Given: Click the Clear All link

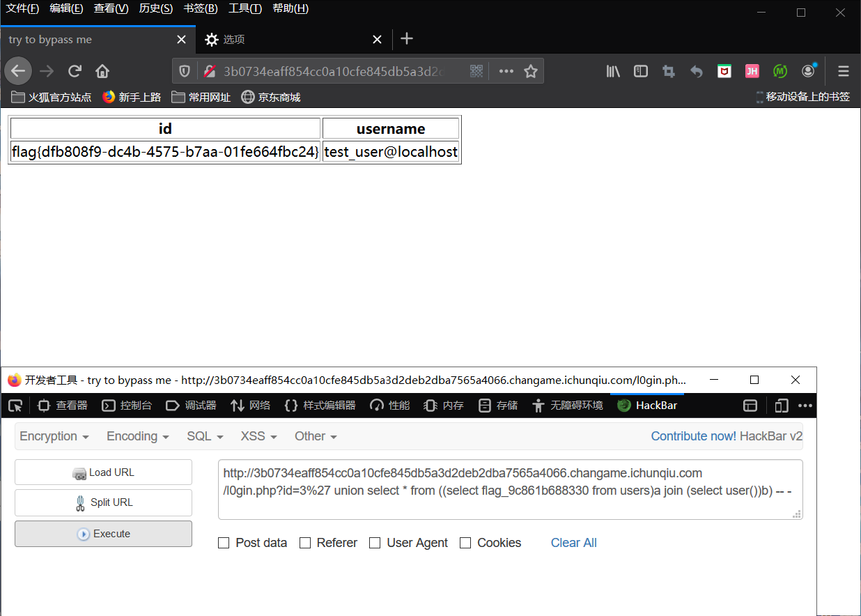Looking at the screenshot, I should (x=574, y=543).
